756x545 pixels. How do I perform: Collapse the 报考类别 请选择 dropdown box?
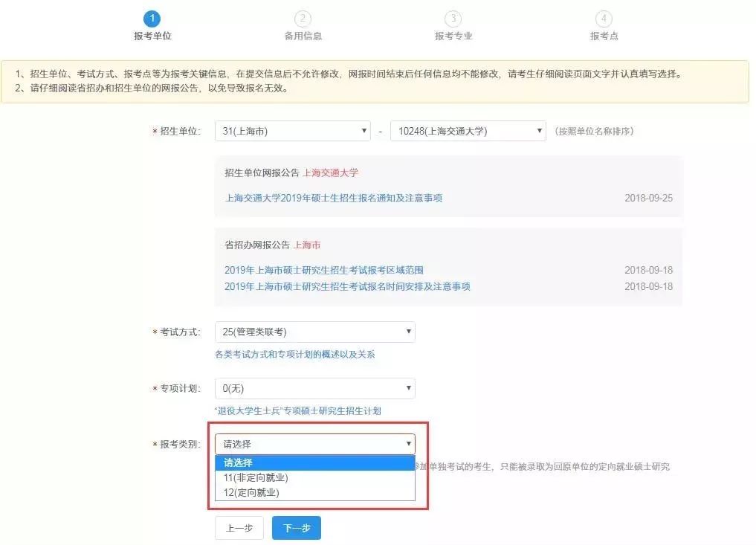click(x=314, y=444)
